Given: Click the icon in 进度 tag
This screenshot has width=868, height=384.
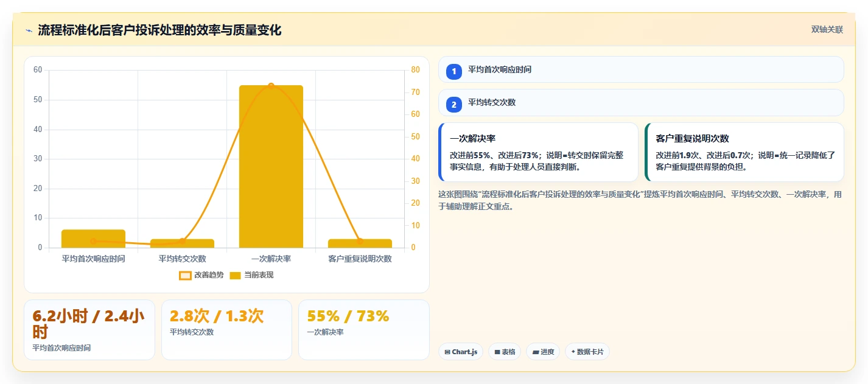Looking at the screenshot, I should (x=535, y=352).
